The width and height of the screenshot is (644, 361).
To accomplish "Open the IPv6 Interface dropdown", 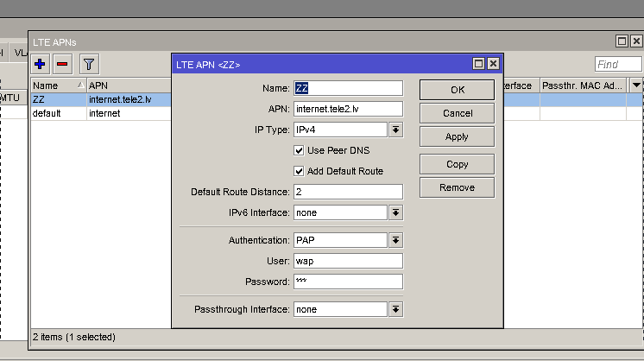I will pyautogui.click(x=395, y=212).
